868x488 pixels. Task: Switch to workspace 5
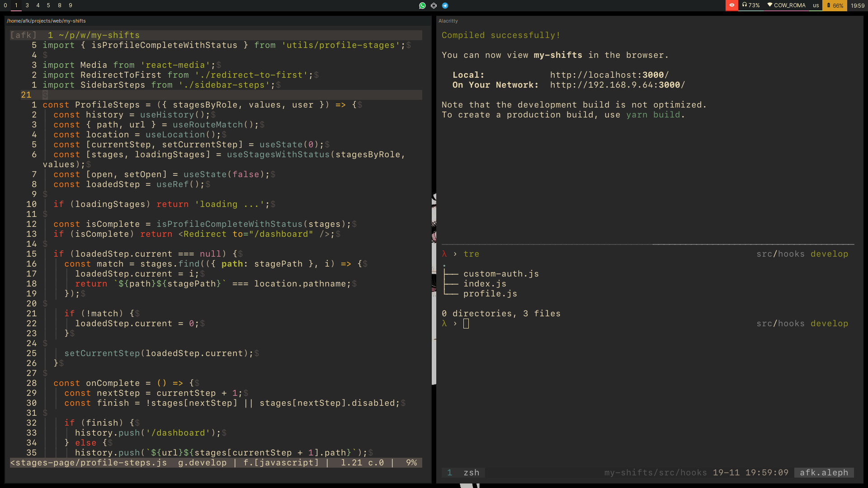pos(48,5)
